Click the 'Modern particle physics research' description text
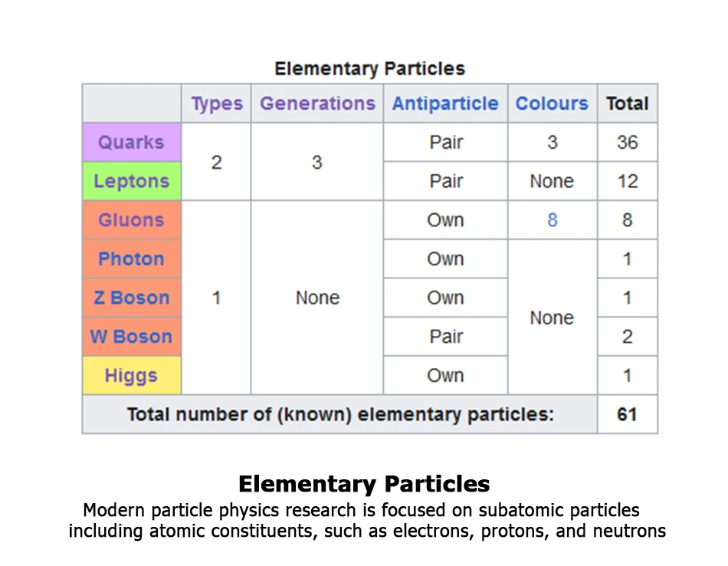 point(362,510)
